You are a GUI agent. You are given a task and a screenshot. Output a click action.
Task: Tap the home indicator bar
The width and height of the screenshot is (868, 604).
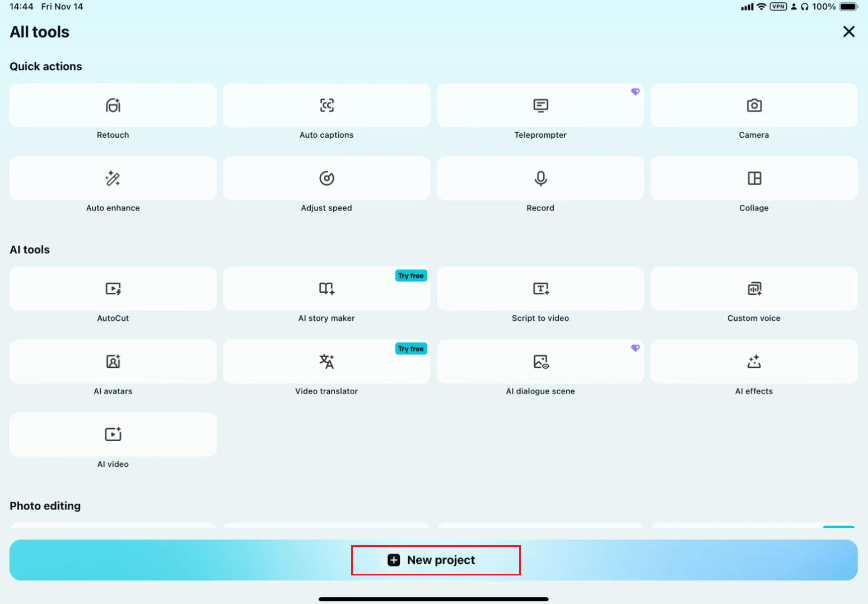(x=433, y=599)
